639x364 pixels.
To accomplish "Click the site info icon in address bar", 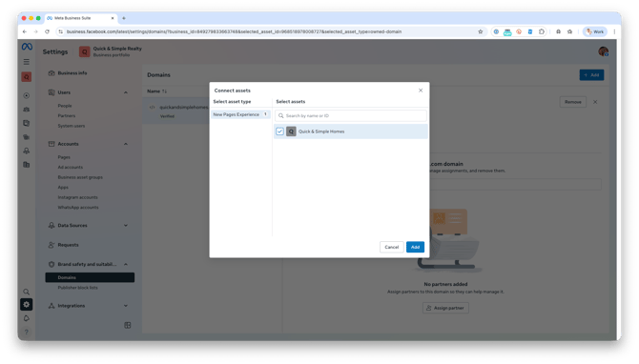I will 60,31.
